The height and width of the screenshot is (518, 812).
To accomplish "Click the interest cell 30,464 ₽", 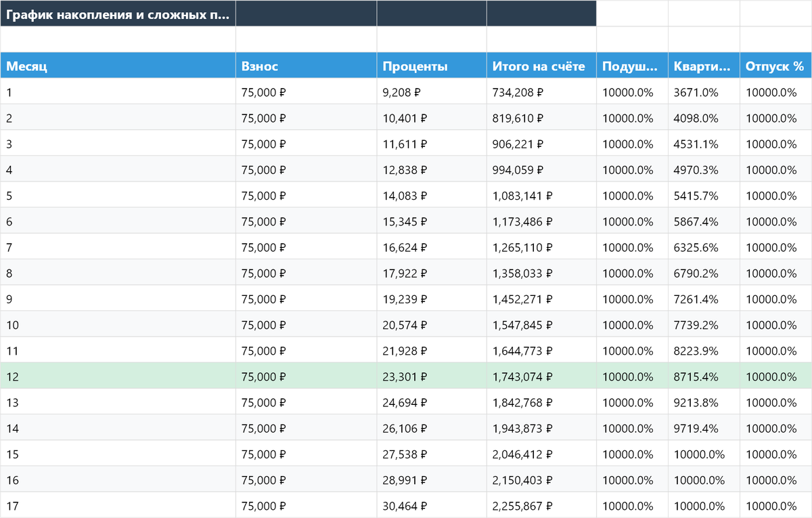I will (x=431, y=506).
